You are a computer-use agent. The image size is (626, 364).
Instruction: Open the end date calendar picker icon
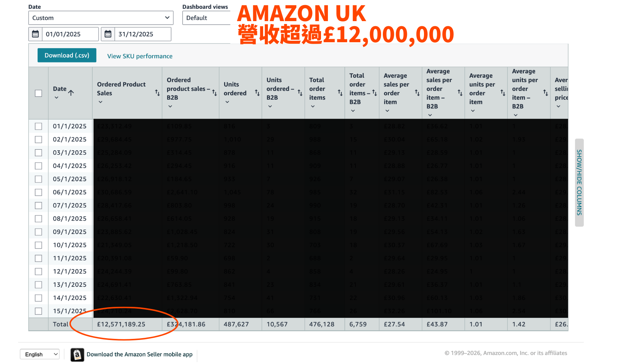click(108, 34)
